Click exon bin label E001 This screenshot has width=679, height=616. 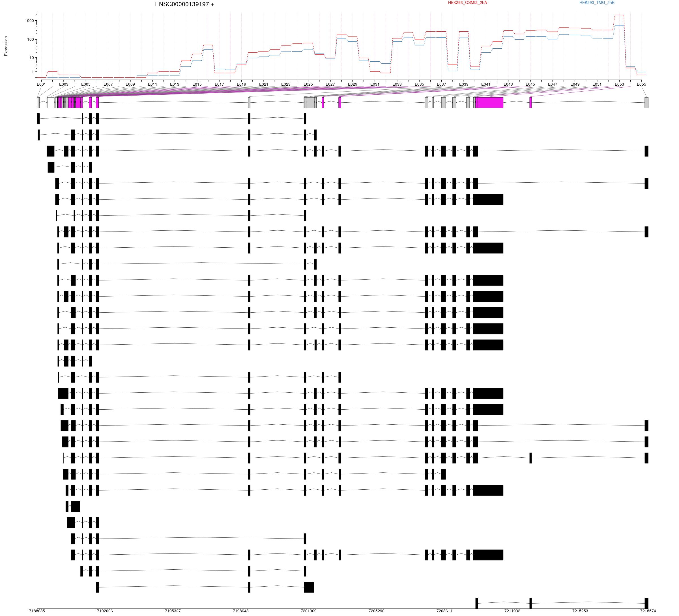[41, 85]
